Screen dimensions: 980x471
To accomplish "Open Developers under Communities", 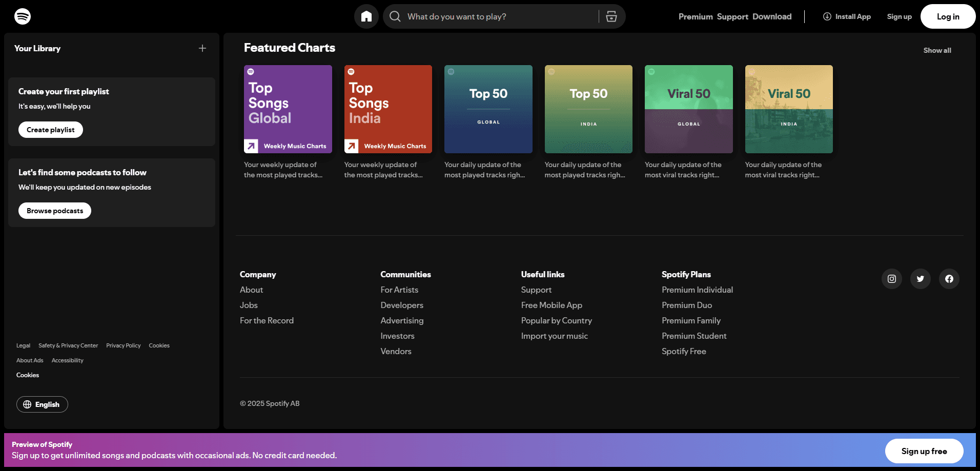I will point(402,305).
